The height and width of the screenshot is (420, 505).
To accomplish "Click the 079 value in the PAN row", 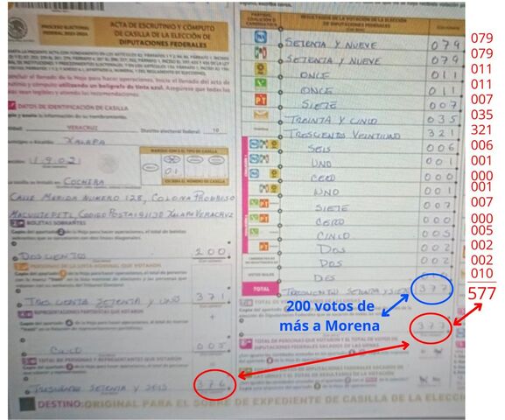I will (x=445, y=45).
